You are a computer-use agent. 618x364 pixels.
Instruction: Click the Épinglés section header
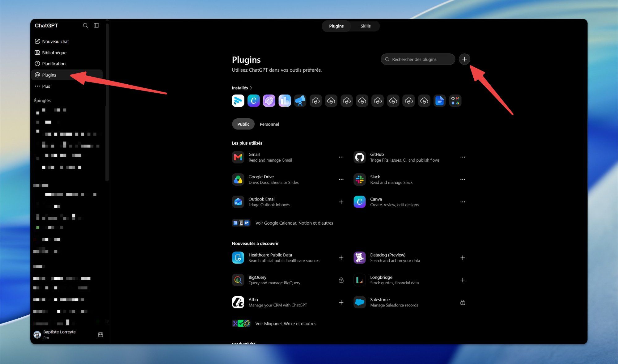click(42, 100)
